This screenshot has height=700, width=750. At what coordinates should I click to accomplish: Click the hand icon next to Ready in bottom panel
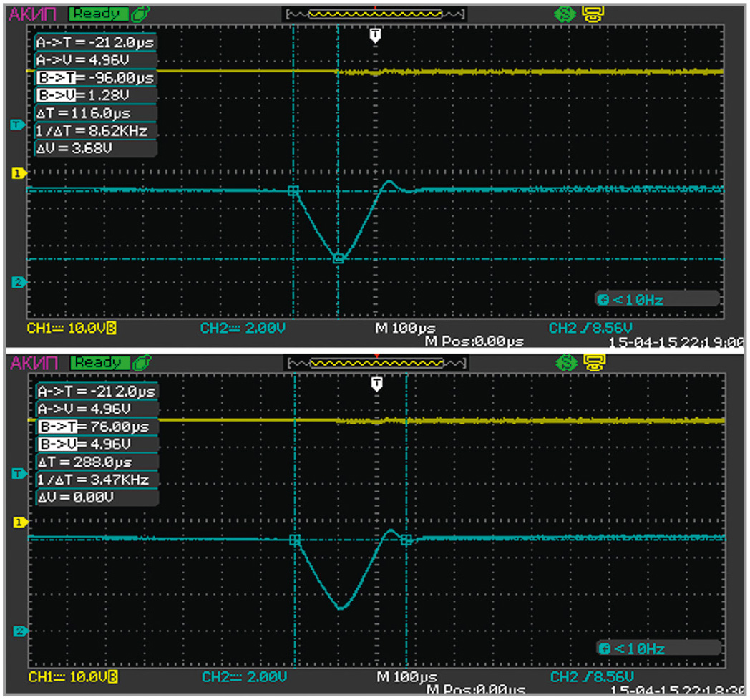142,363
